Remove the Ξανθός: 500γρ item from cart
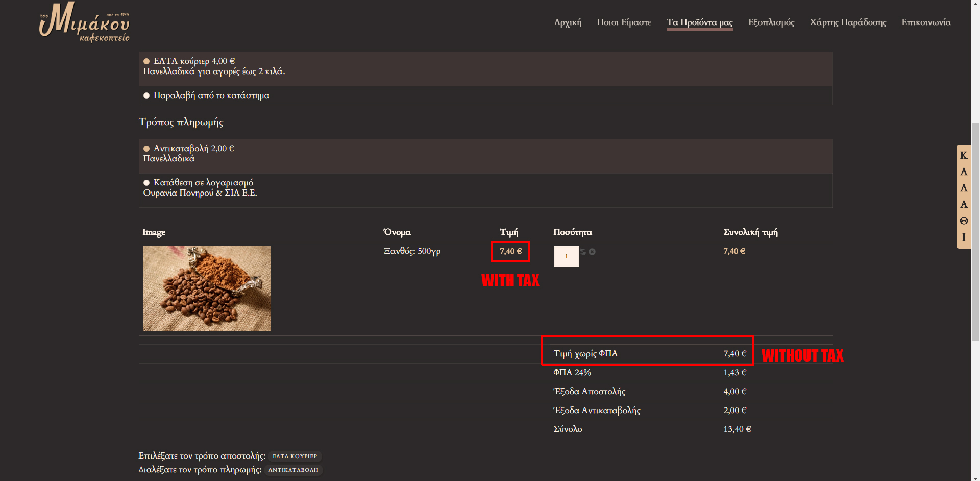980x481 pixels. pyautogui.click(x=592, y=252)
